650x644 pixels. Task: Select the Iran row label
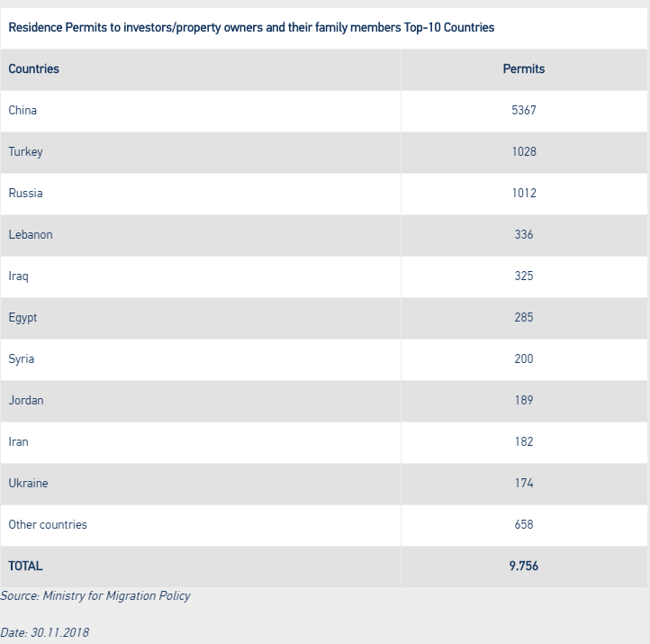(x=18, y=441)
